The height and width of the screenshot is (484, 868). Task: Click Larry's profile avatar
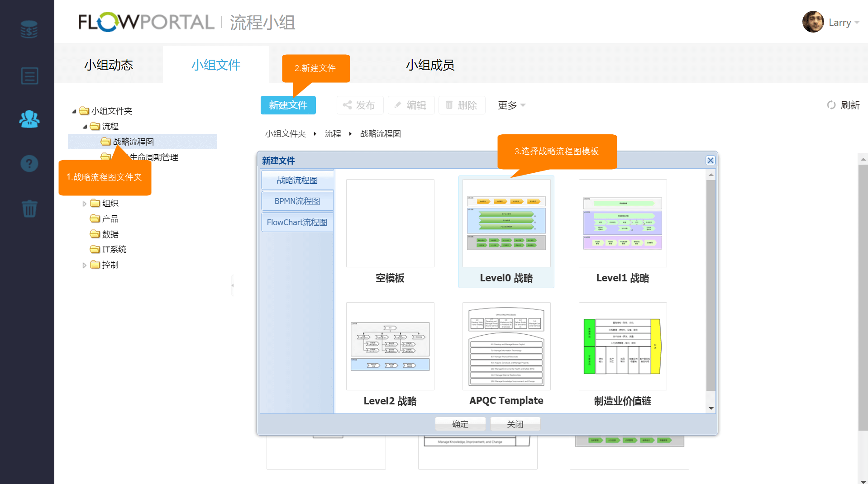(813, 22)
